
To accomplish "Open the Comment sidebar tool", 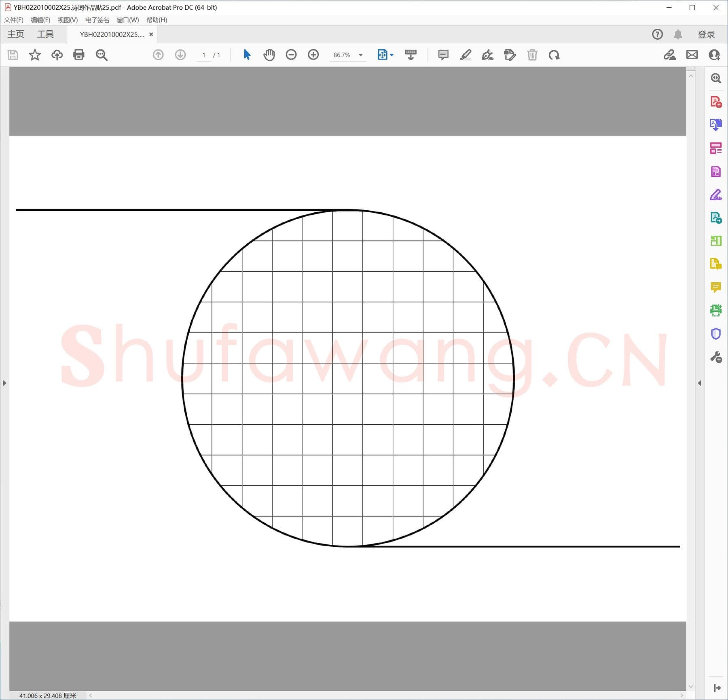I will [x=716, y=287].
